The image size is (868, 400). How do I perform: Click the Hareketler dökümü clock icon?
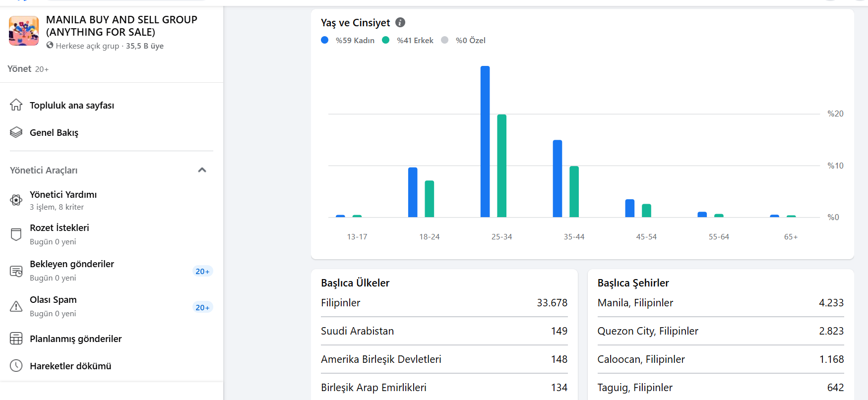(x=16, y=366)
